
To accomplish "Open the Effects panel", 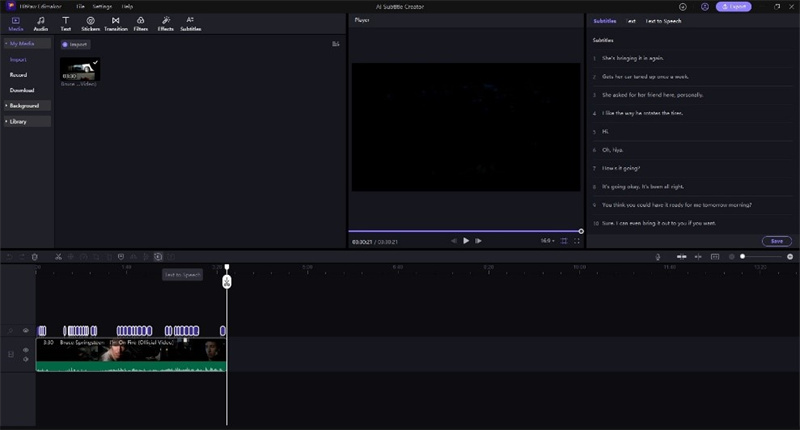I will tap(165, 23).
